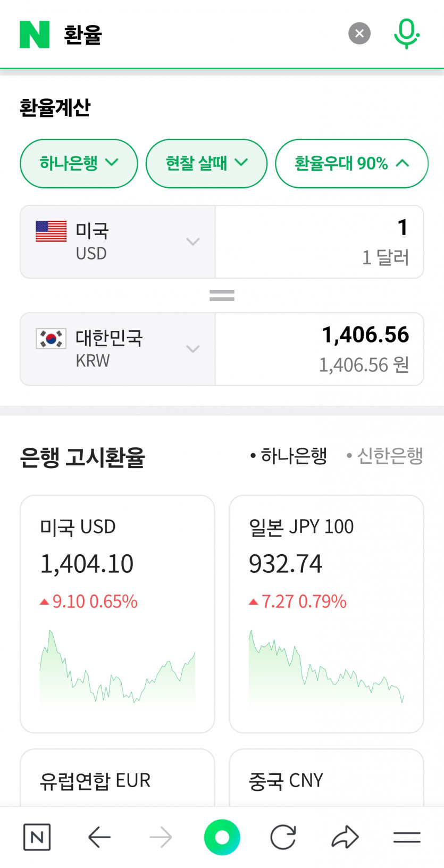Select the 하나은행 tab under 은행 고시환율
444x868 pixels.
289,456
